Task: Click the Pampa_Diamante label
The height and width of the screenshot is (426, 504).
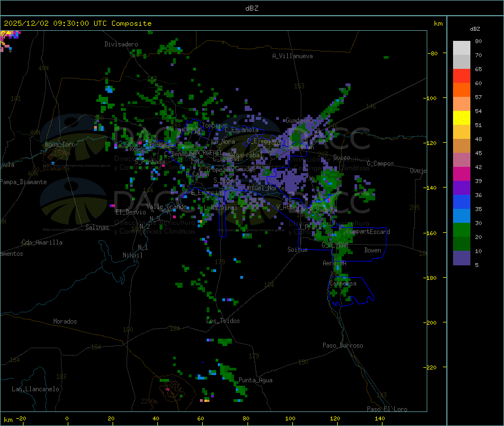Action: (x=24, y=182)
